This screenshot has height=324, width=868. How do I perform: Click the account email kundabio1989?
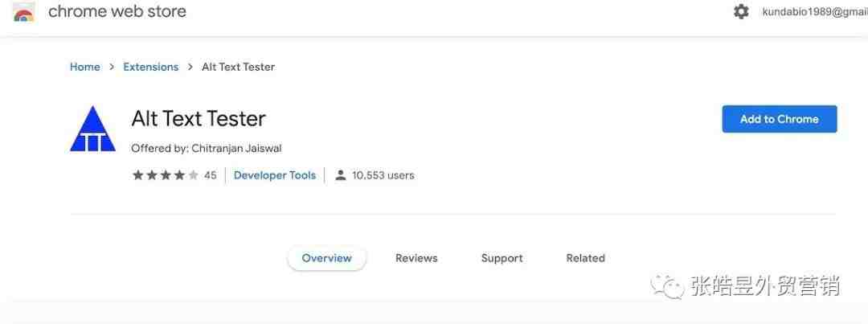(x=815, y=12)
